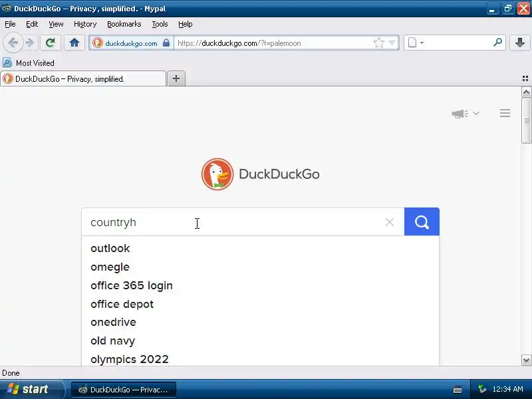The width and height of the screenshot is (532, 399).
Task: Click the DuckDuckGo duck logo
Action: (x=217, y=174)
